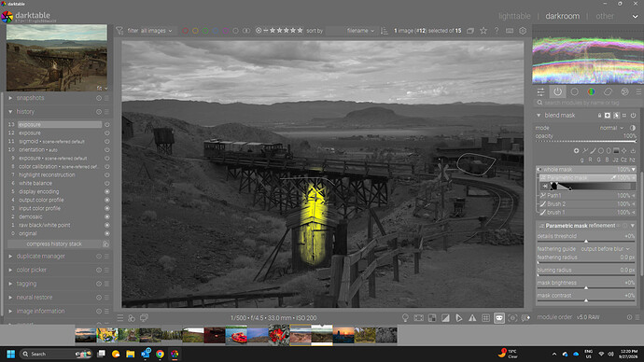
Task: Expand the snapshots panel
Action: (10, 98)
